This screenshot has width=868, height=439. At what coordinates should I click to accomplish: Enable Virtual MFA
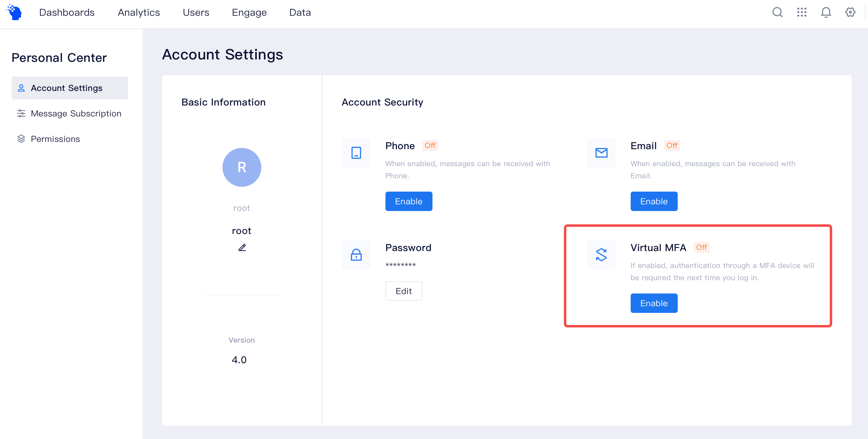coord(654,303)
